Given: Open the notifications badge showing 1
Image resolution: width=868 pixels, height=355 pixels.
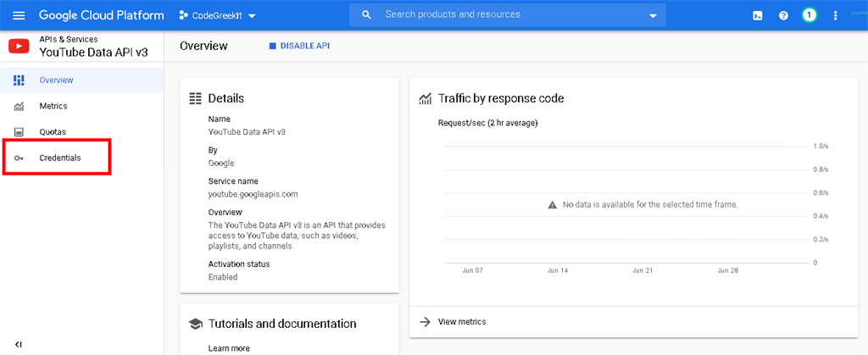Looking at the screenshot, I should (x=810, y=15).
